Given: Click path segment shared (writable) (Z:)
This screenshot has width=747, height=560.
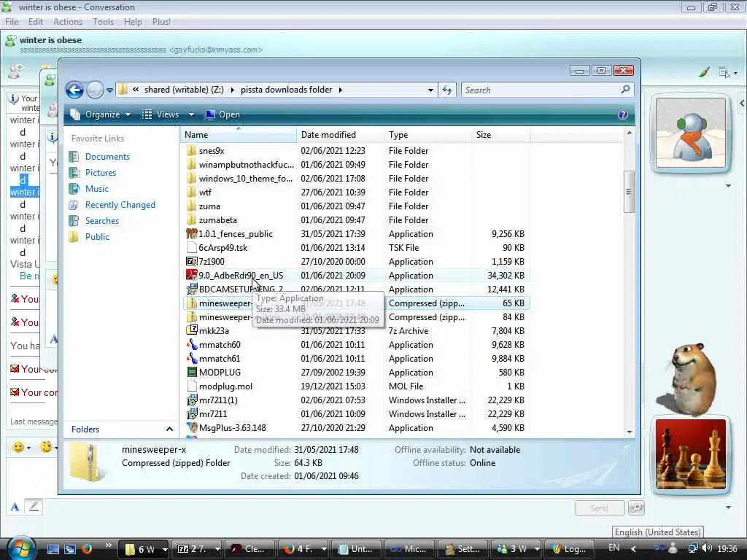Looking at the screenshot, I should [184, 90].
